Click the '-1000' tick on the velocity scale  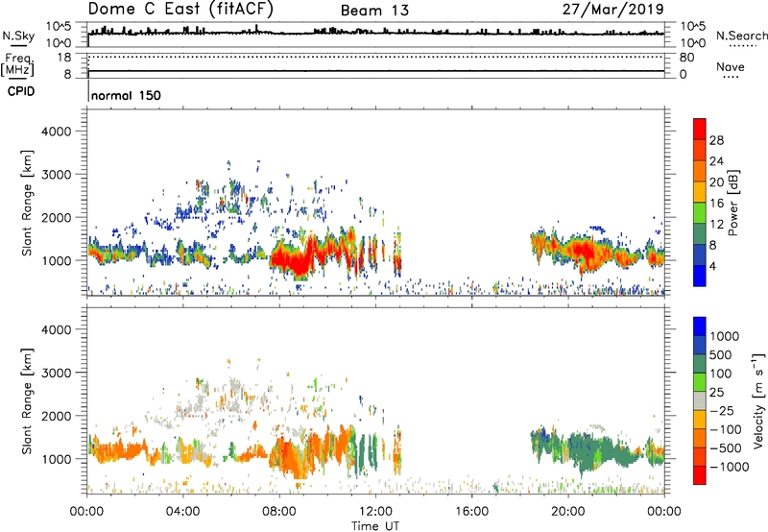click(729, 467)
